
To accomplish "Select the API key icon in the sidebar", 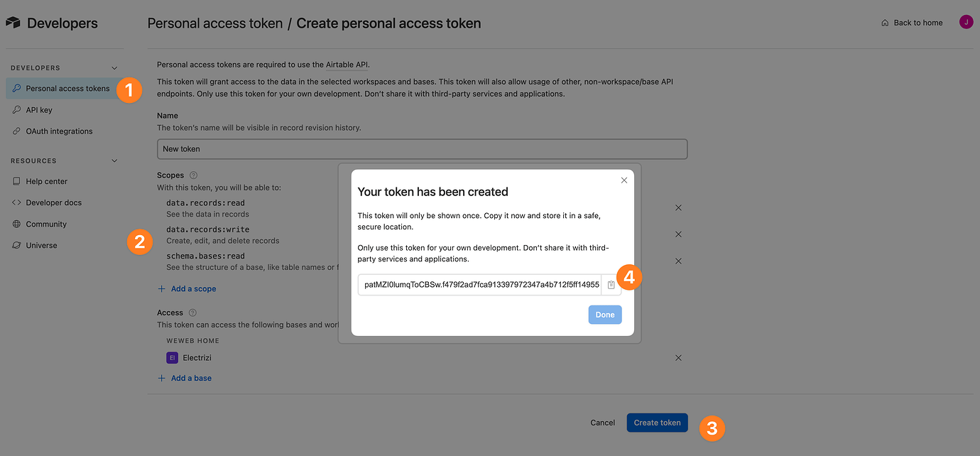I will [16, 109].
